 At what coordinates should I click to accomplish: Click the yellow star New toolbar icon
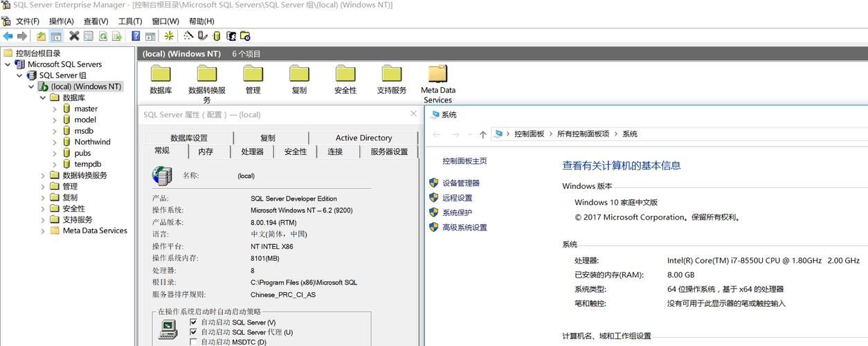tap(168, 36)
